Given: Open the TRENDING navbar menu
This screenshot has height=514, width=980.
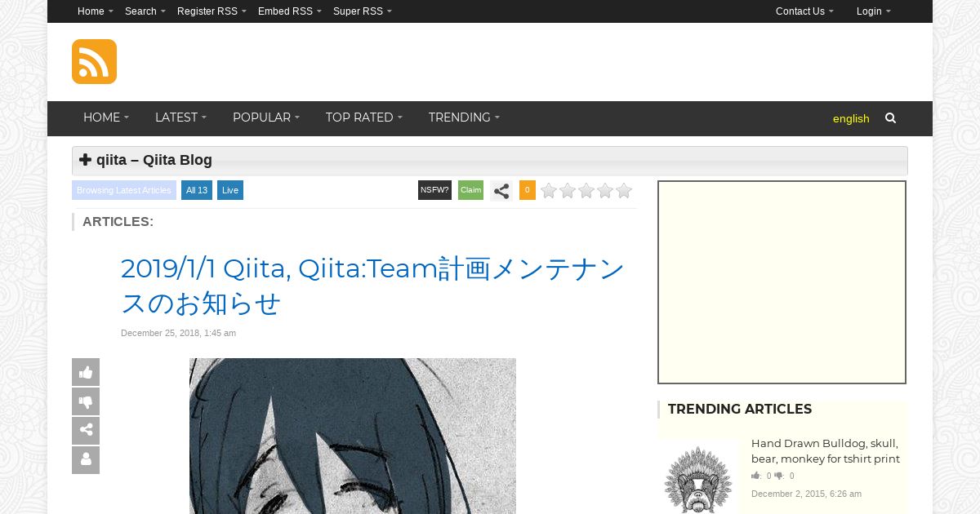Looking at the screenshot, I should pos(464,117).
